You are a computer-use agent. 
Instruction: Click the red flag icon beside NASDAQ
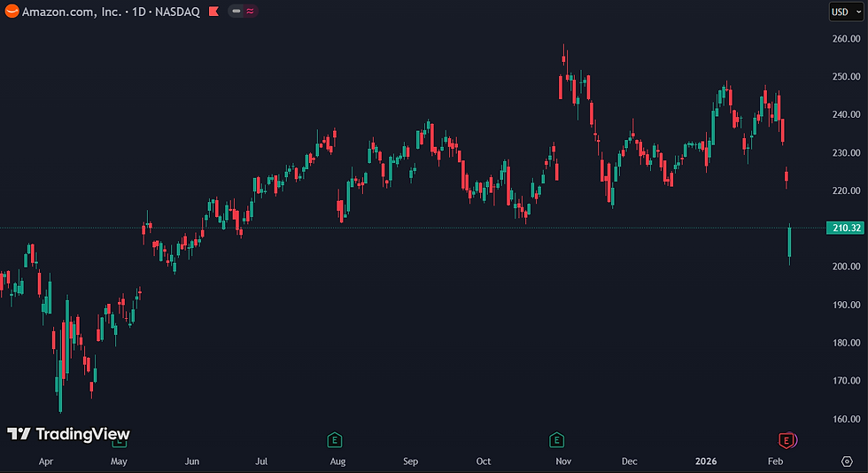pyautogui.click(x=213, y=12)
